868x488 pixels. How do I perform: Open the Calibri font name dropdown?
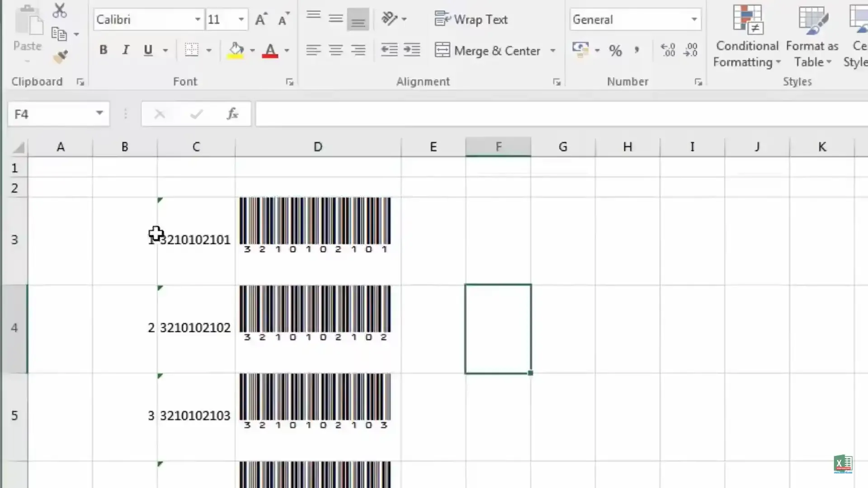[198, 19]
